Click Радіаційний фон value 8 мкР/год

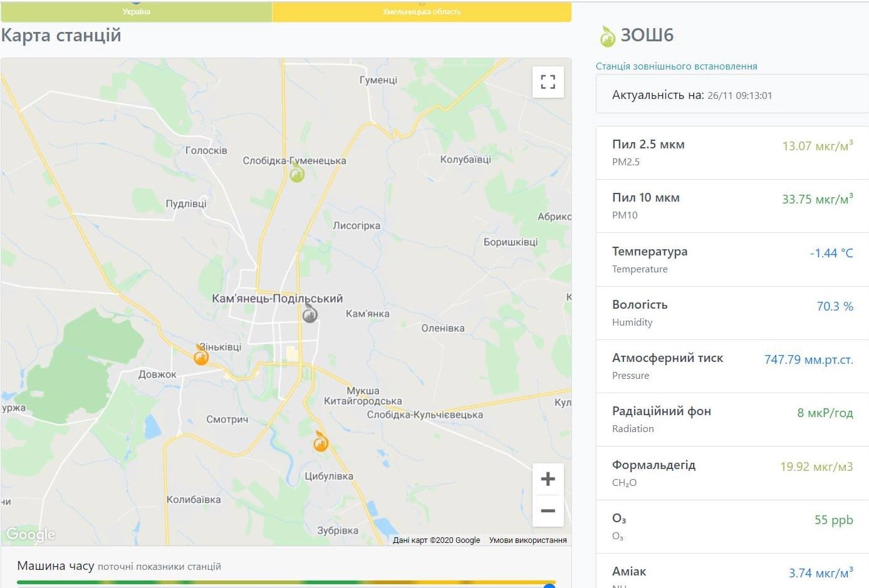tap(825, 413)
